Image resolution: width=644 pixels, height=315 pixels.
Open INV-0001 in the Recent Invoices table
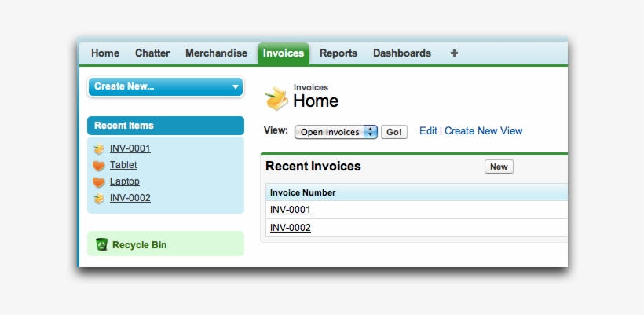coord(291,210)
